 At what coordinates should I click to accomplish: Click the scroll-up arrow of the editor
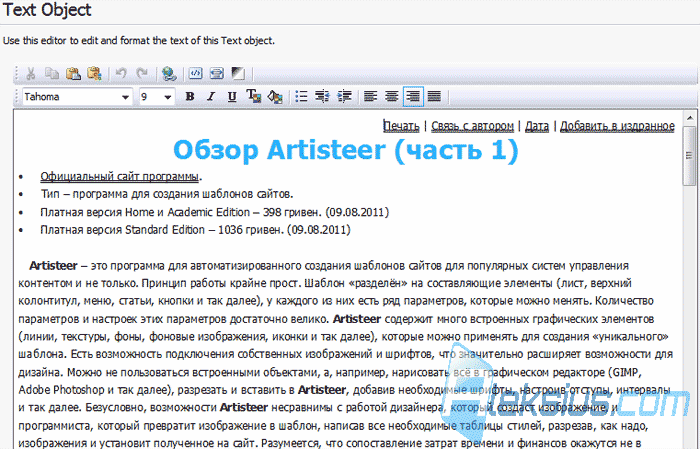pos(690,116)
